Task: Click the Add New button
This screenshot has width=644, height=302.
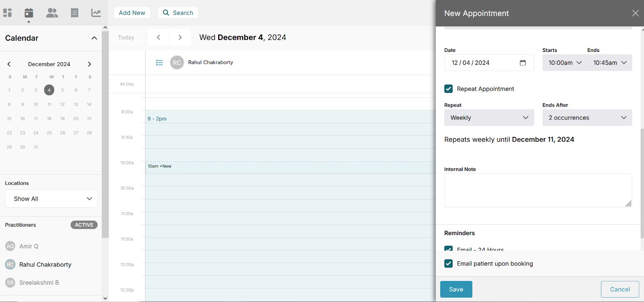Action: click(x=132, y=13)
